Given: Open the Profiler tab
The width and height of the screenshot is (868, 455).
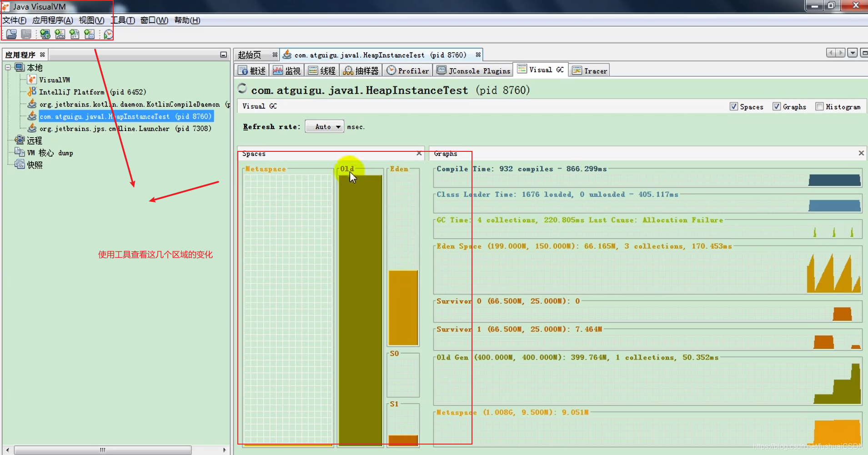Looking at the screenshot, I should 408,70.
